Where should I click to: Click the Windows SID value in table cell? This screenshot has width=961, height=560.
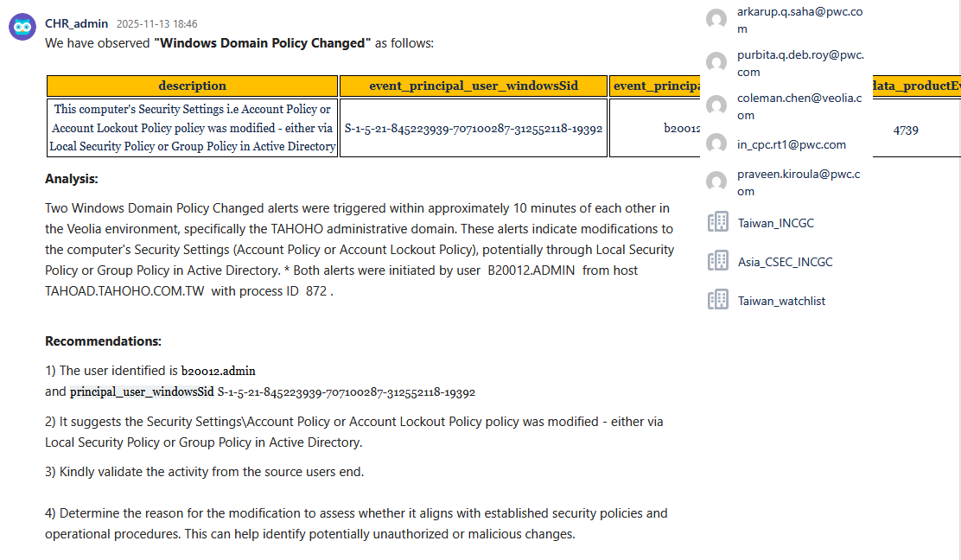pos(474,129)
